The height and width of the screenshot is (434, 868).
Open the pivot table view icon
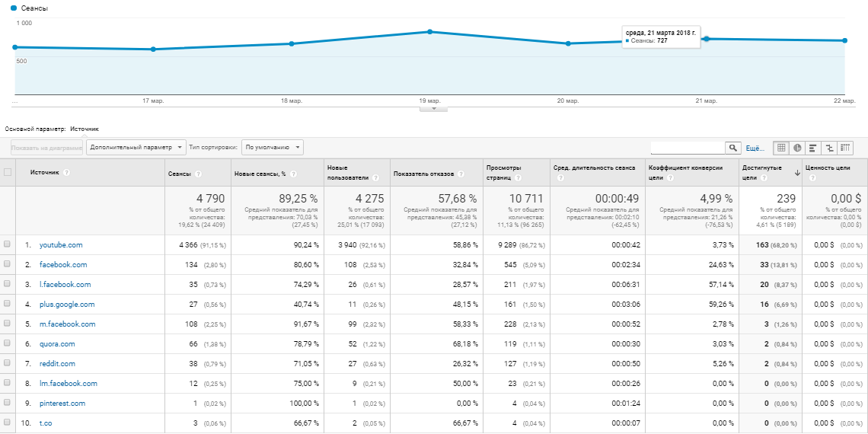coord(845,148)
